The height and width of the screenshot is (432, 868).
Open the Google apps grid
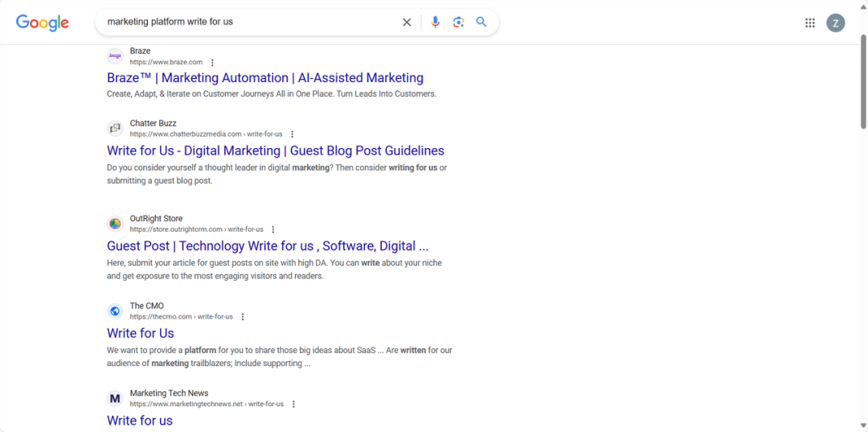[x=810, y=23]
